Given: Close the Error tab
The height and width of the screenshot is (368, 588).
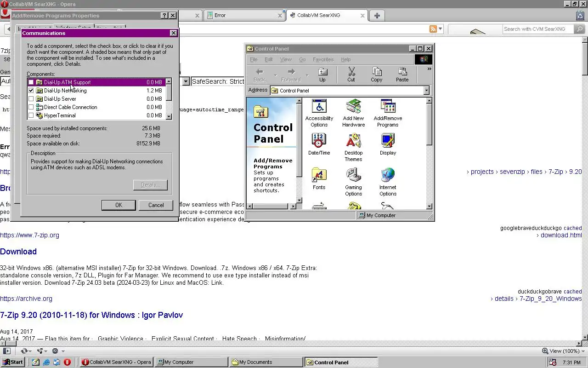Looking at the screenshot, I should (x=280, y=15).
